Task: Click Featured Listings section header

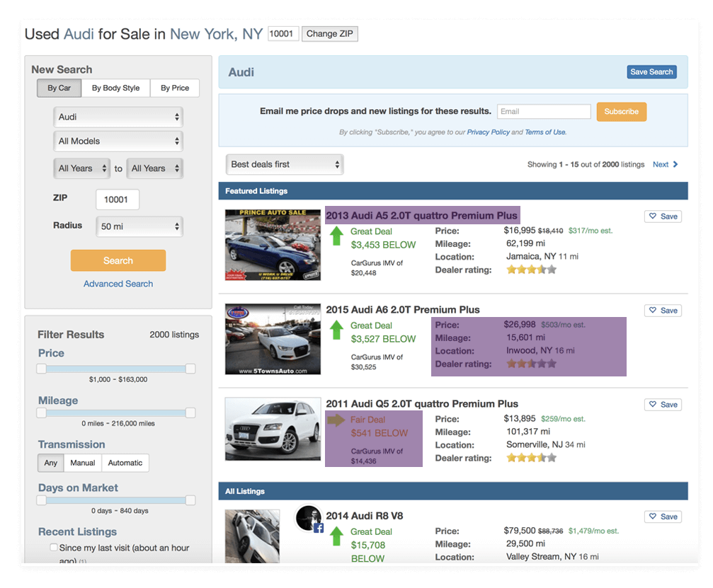Action: tap(453, 191)
